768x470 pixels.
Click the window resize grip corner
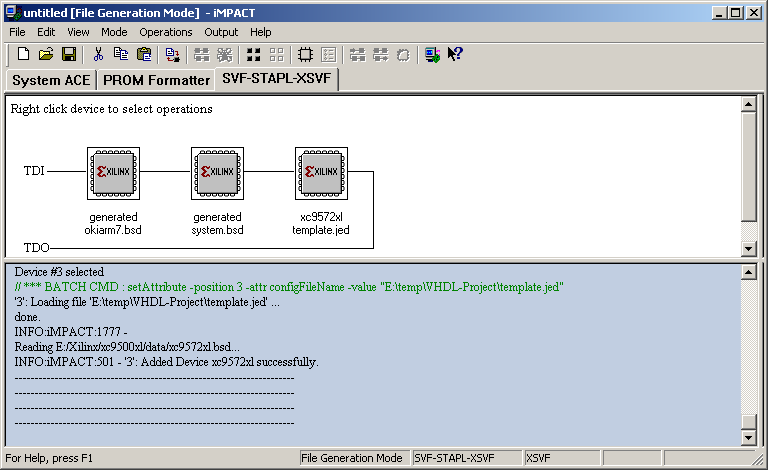pyautogui.click(x=757, y=459)
